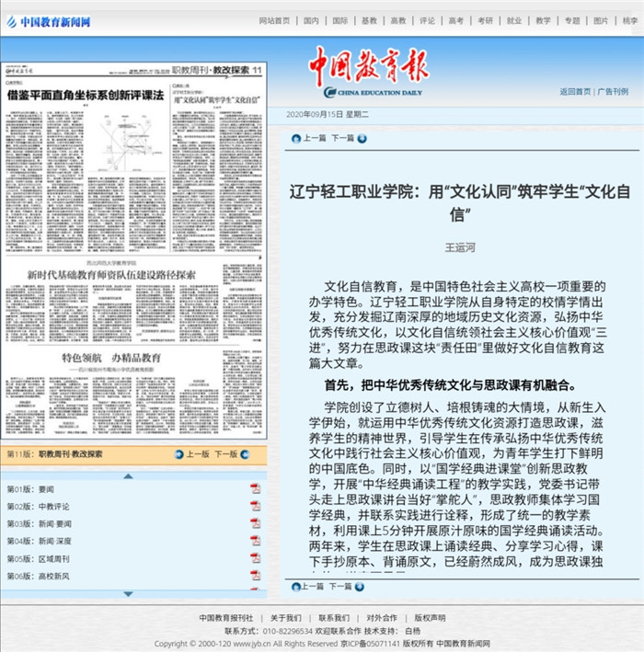Viewport: 644px width, 652px height.
Task: Open 网站首页 in top navigation
Action: [x=274, y=20]
